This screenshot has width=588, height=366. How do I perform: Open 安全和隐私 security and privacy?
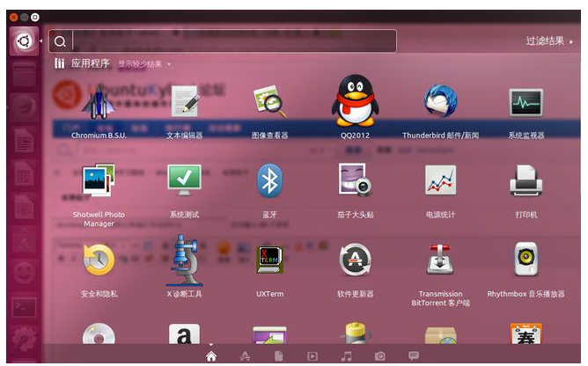coord(99,260)
